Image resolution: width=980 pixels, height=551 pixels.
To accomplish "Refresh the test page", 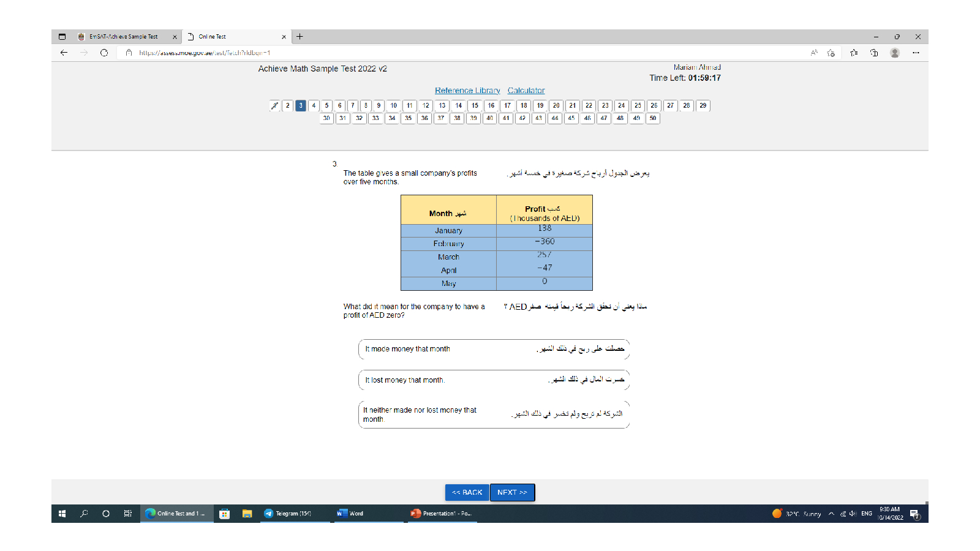I will click(x=104, y=53).
